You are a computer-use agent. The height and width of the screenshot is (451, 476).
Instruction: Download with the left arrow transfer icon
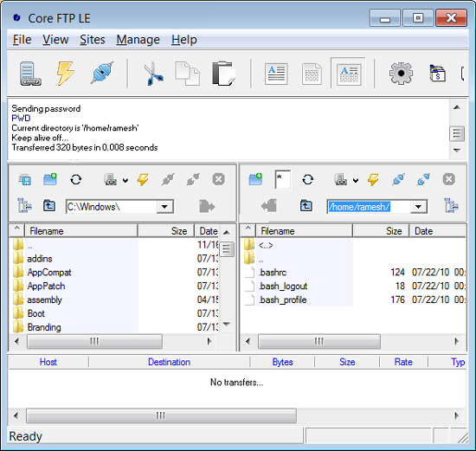[268, 206]
